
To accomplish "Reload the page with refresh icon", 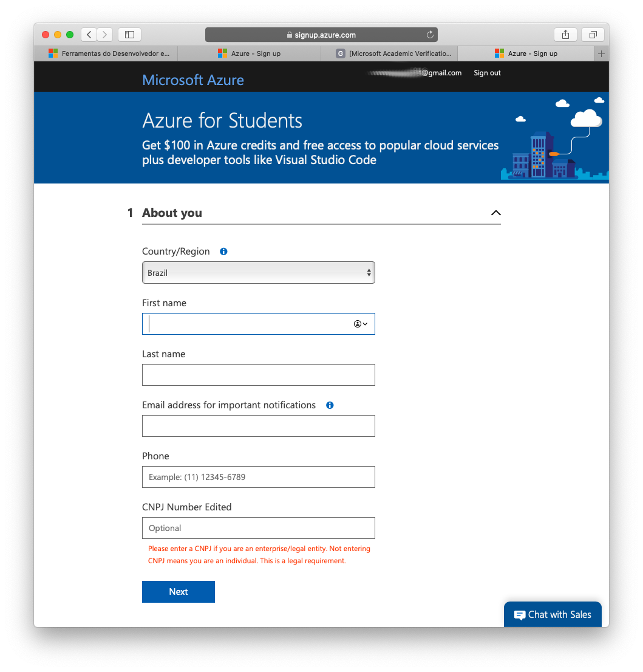I will click(430, 35).
